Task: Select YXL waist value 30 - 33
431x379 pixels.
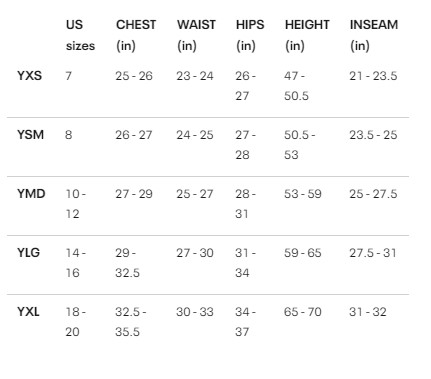Action: [x=195, y=312]
